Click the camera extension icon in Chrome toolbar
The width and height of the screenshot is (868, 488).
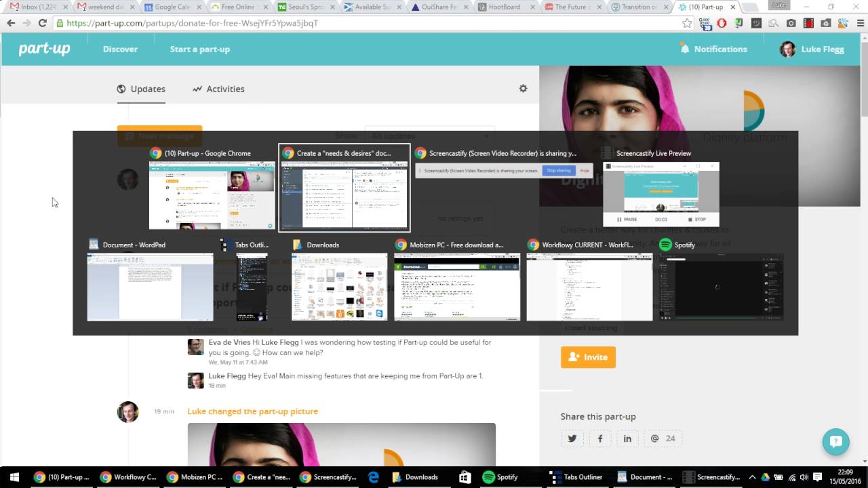coord(791,22)
